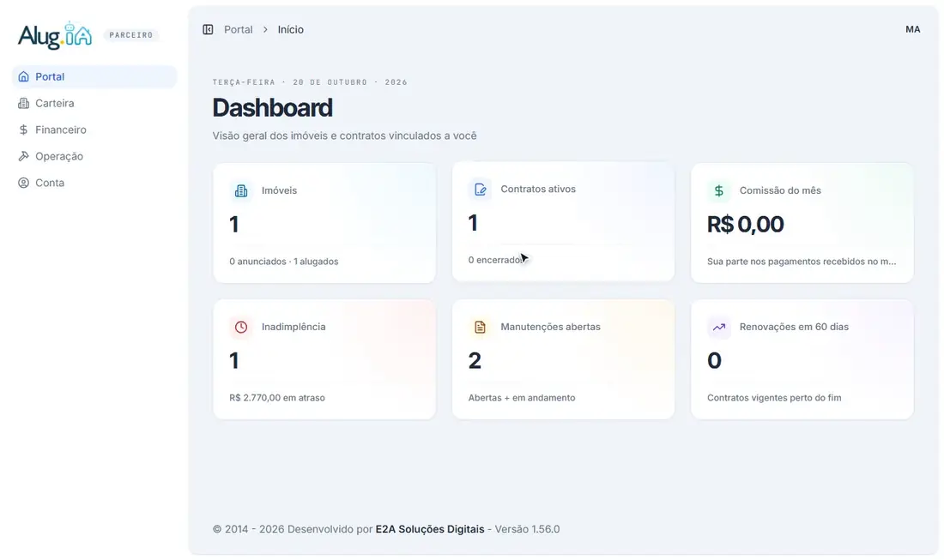Click the Operação tools icon

point(23,156)
